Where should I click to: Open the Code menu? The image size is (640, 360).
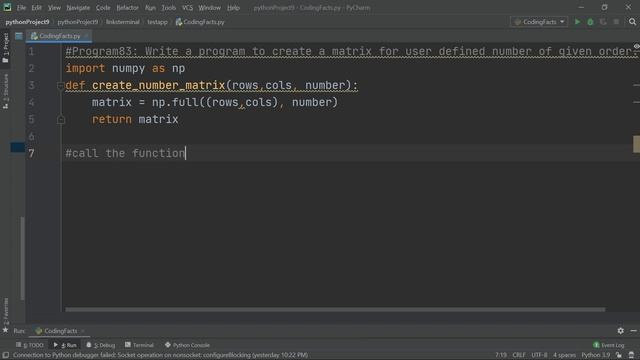[103, 8]
